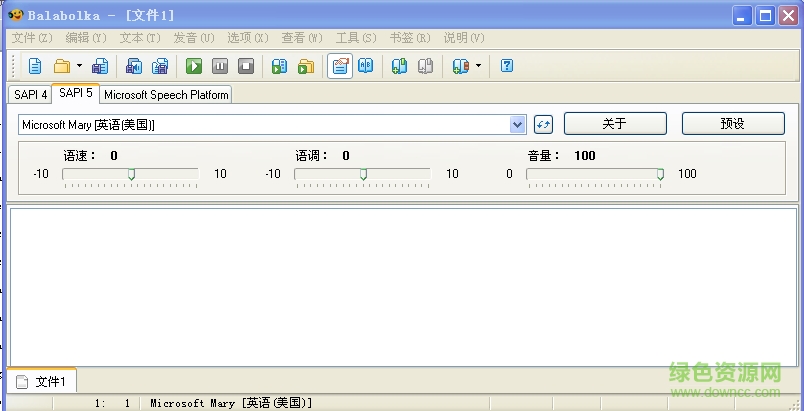Open the 编辑 menu

pos(86,38)
